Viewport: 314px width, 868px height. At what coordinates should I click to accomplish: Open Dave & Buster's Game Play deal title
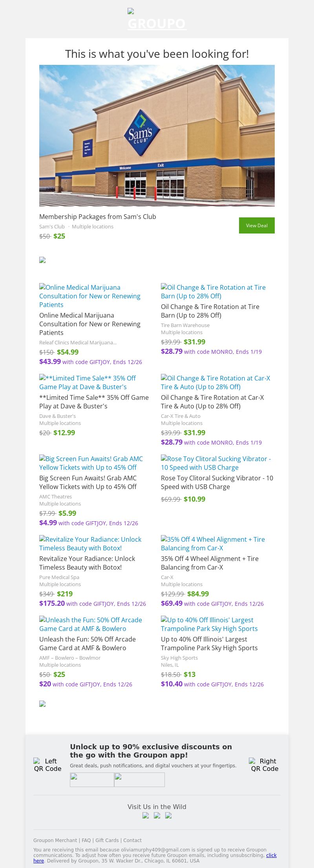(94, 402)
